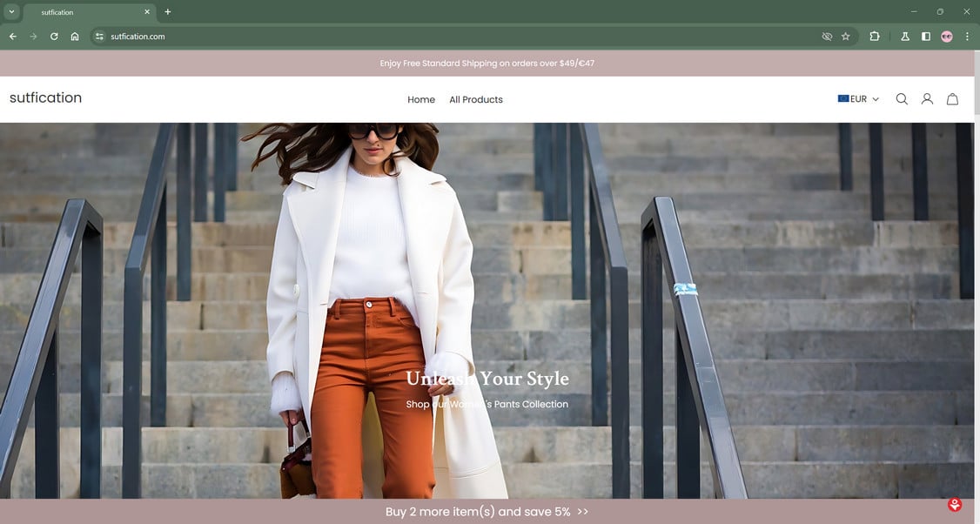Minimize the browser window
980x524 pixels.
(914, 12)
